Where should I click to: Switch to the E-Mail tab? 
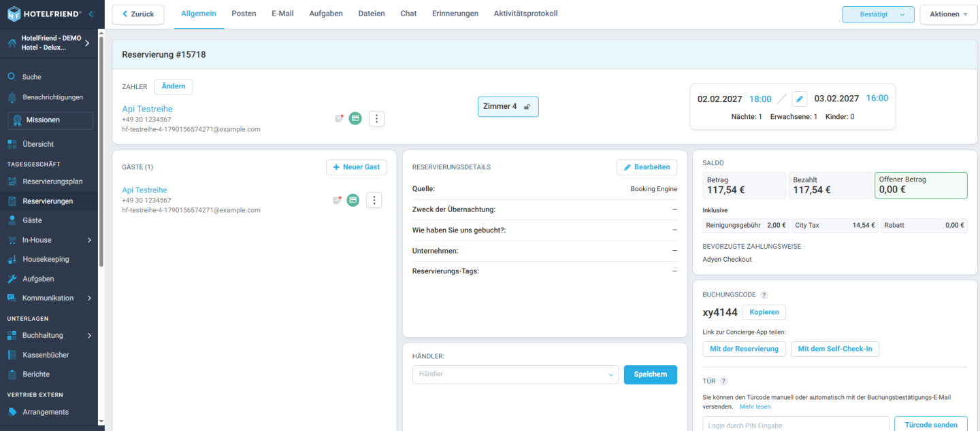[282, 14]
